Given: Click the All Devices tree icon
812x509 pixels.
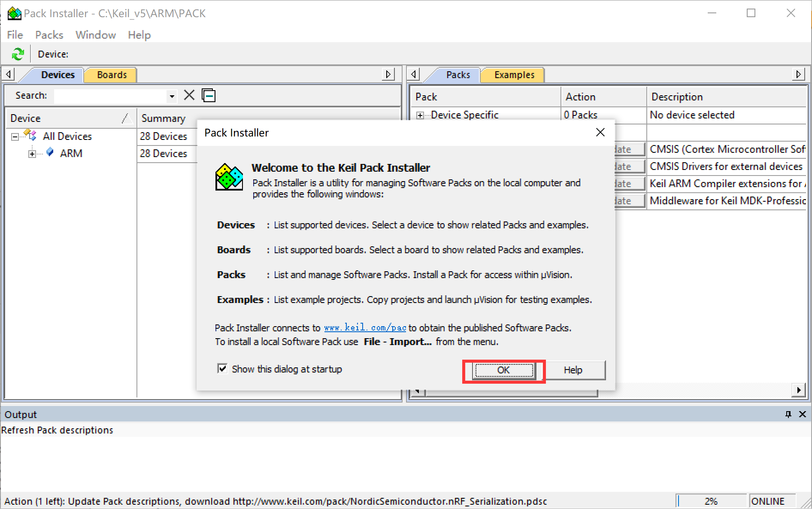Looking at the screenshot, I should [30, 135].
